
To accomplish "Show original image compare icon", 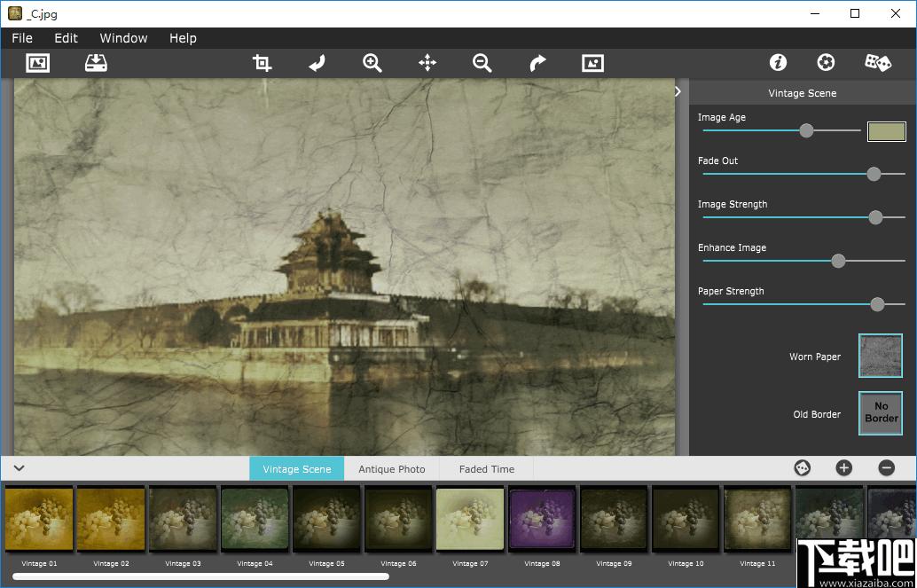I will click(x=593, y=63).
